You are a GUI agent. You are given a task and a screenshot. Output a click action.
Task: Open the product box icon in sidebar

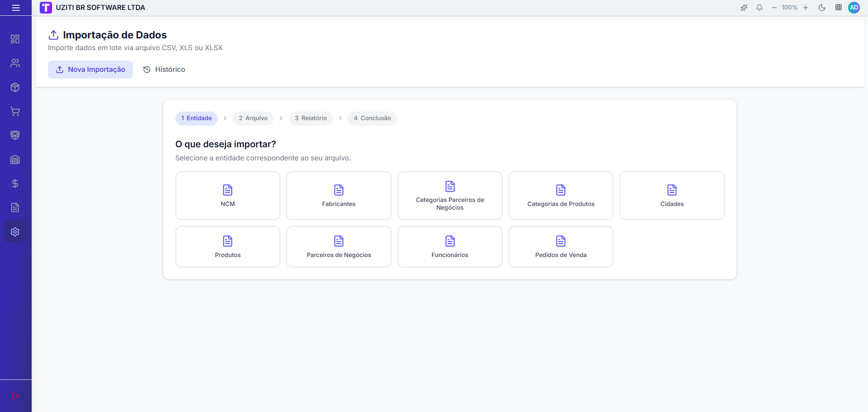point(15,87)
